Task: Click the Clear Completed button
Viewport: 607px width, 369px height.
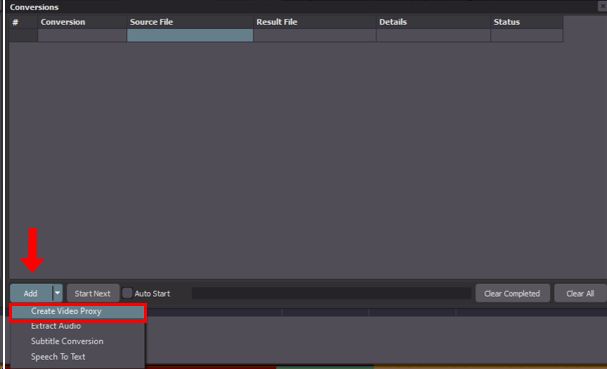Action: point(512,293)
